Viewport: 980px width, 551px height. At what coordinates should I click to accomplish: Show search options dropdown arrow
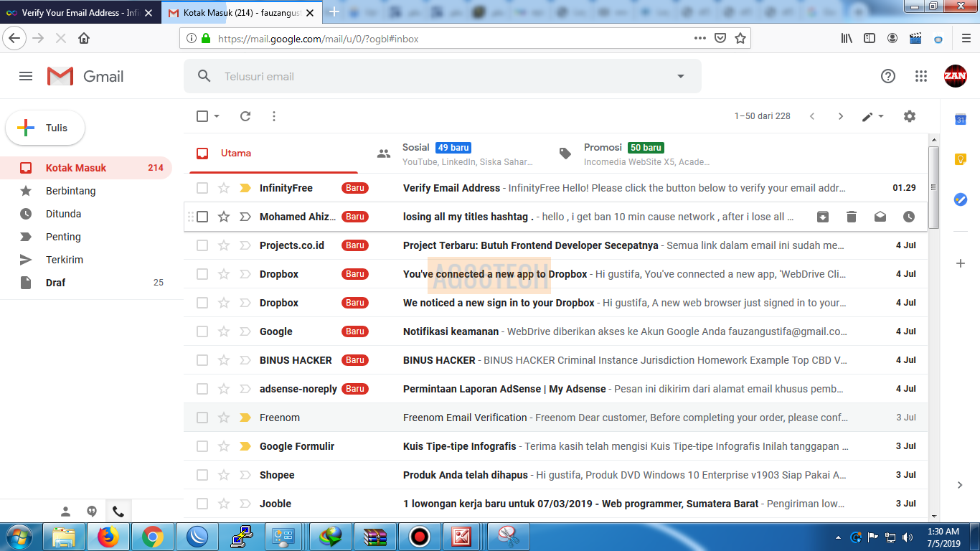tap(681, 76)
